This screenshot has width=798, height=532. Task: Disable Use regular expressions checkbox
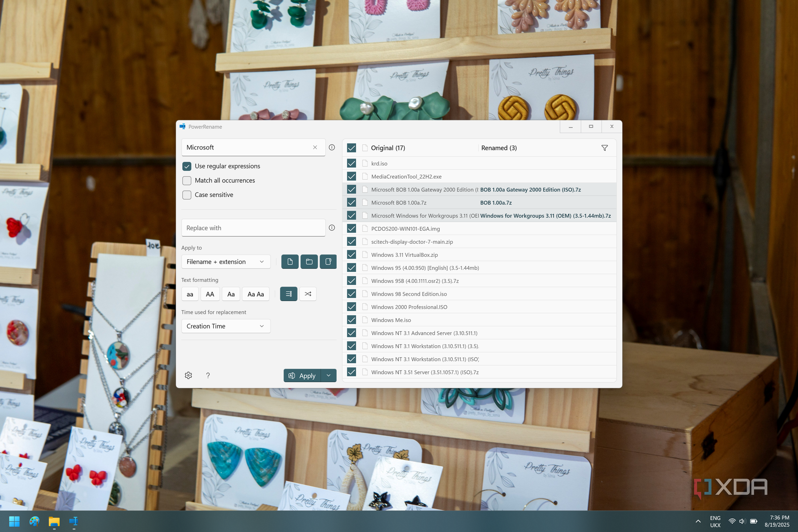187,166
